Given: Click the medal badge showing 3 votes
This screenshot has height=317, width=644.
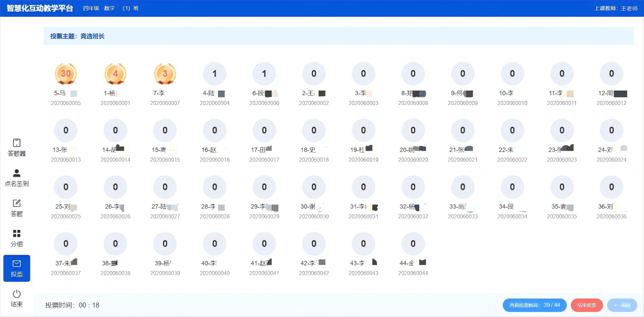Looking at the screenshot, I should [x=165, y=74].
